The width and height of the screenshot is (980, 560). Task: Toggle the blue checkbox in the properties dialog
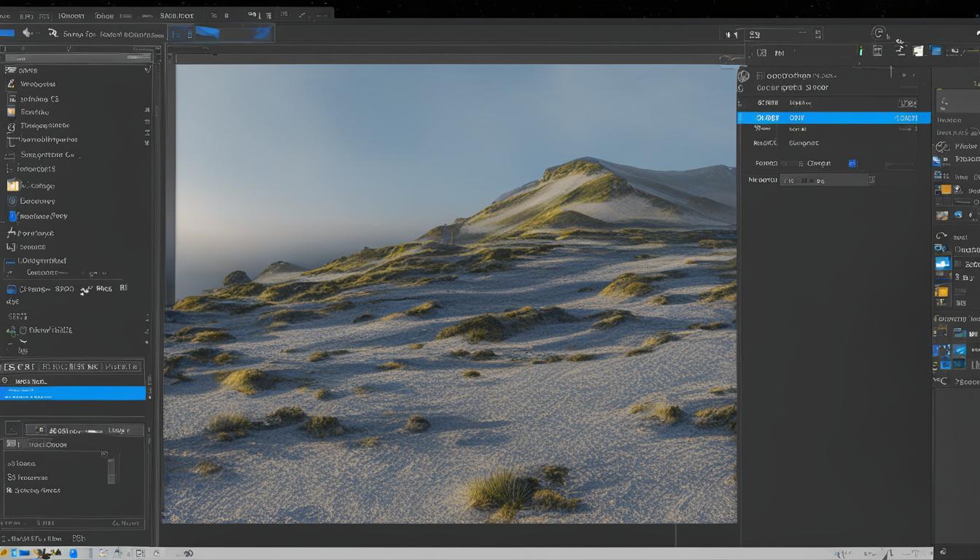852,163
